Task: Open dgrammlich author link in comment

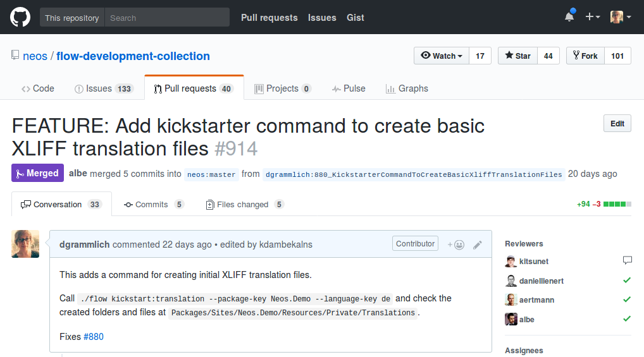Action: [84, 245]
